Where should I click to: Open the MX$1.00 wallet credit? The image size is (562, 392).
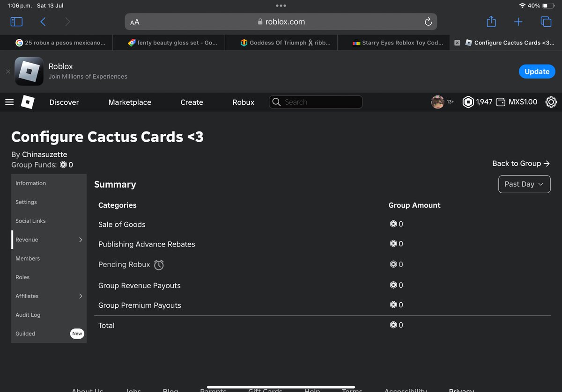click(516, 102)
